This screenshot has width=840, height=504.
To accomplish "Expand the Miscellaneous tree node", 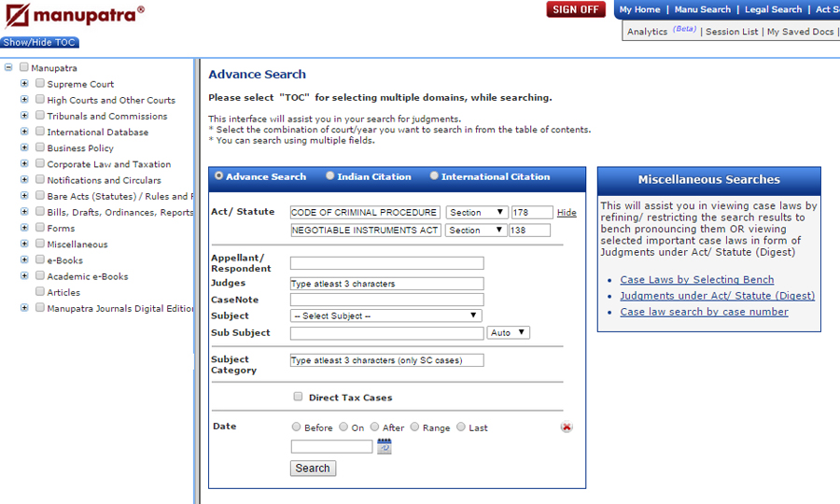I will (x=24, y=244).
